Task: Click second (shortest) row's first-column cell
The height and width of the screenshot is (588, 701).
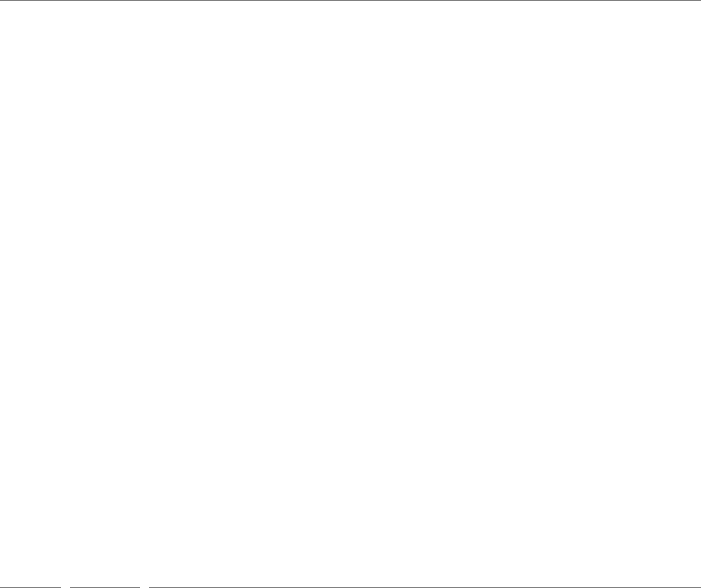Action: (x=30, y=226)
